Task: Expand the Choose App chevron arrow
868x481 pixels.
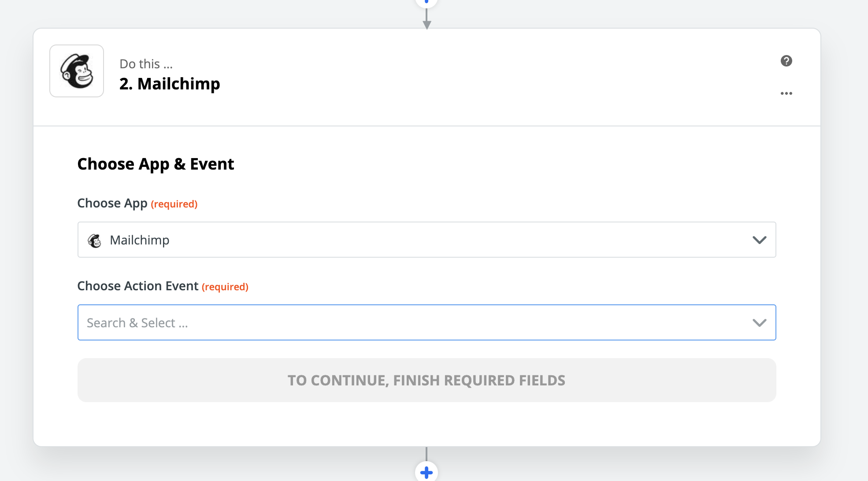Action: coord(760,240)
